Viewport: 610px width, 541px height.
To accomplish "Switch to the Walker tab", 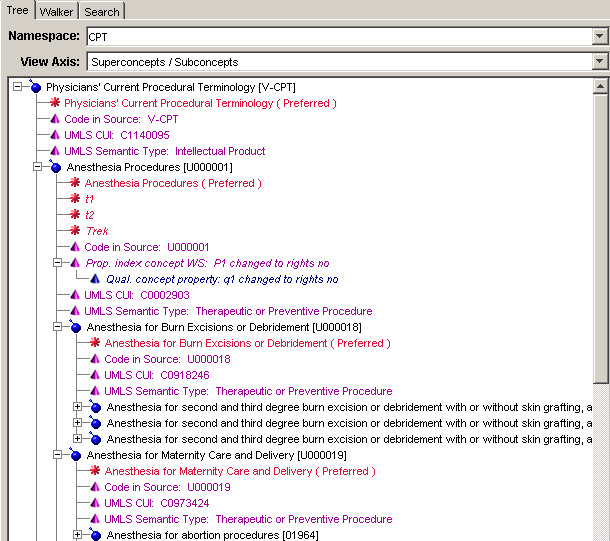I will click(56, 12).
